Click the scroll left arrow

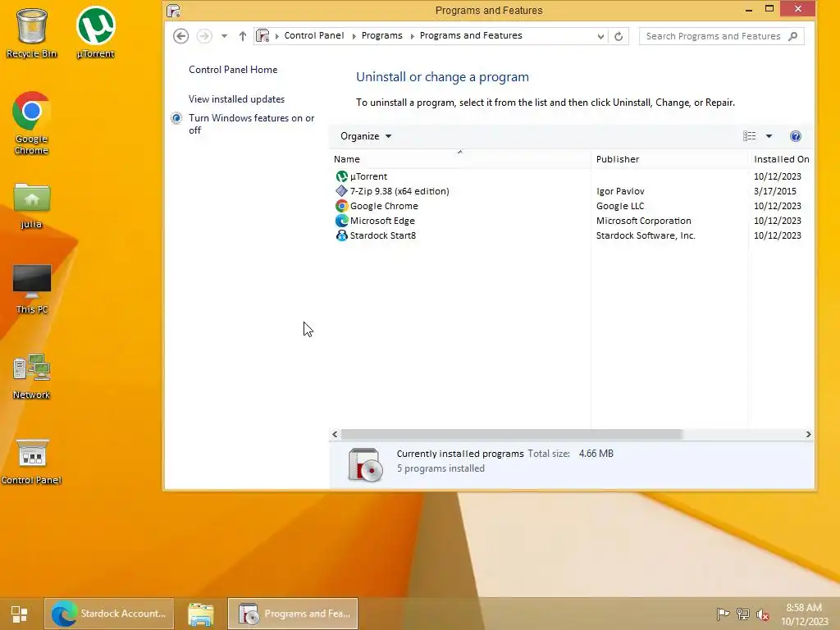click(335, 435)
